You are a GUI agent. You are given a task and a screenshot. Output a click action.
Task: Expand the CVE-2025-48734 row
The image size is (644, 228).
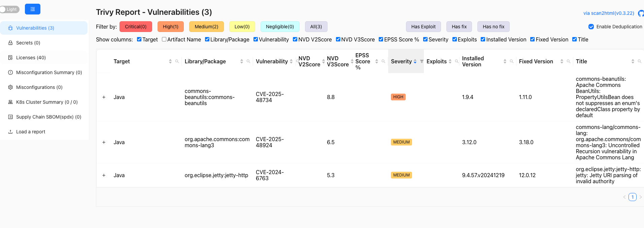(104, 97)
